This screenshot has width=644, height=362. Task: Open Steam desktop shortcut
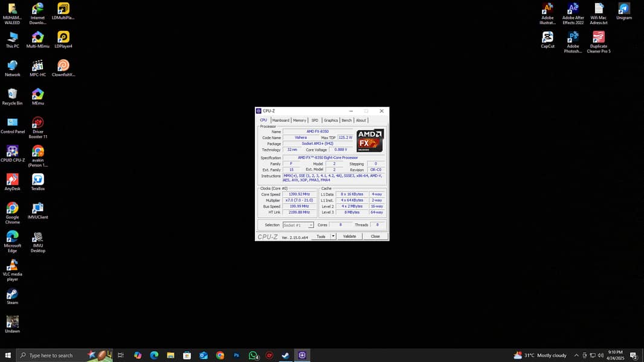[12, 296]
